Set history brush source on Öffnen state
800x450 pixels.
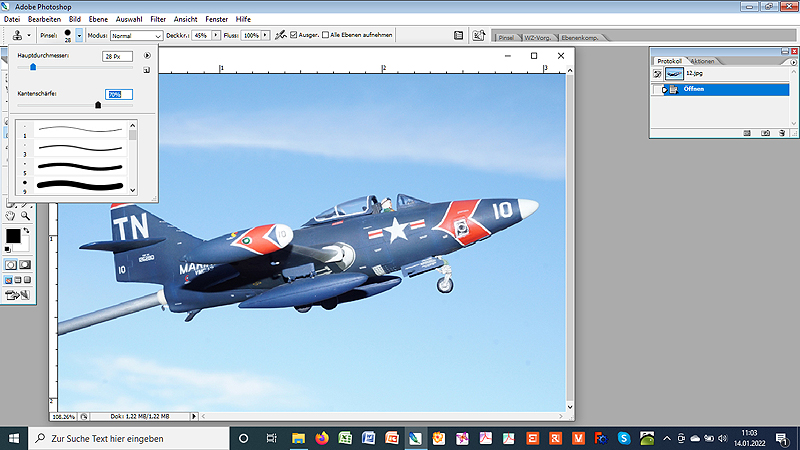(x=657, y=90)
